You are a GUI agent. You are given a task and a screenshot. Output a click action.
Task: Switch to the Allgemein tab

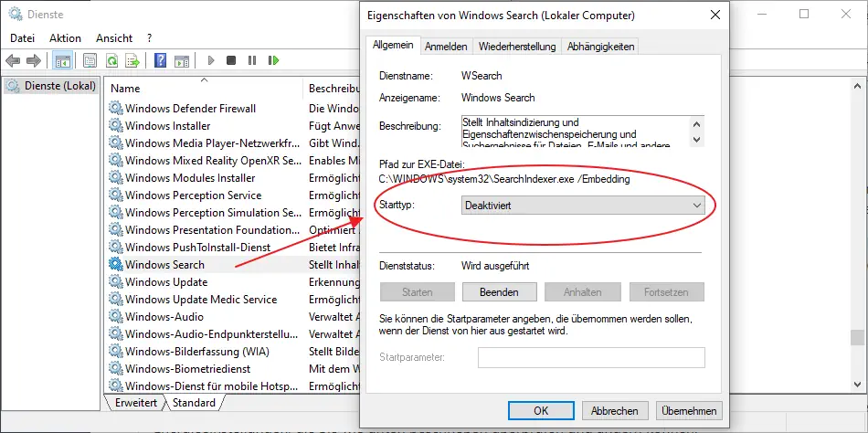coord(393,46)
